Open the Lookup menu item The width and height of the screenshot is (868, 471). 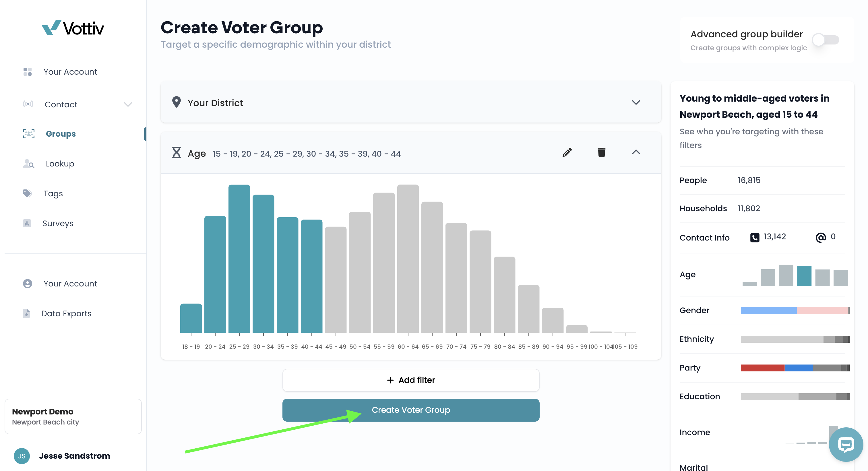coord(60,164)
